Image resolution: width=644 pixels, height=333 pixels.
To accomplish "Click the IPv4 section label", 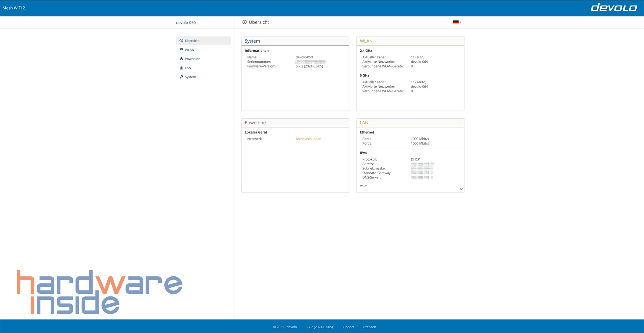I will (363, 153).
